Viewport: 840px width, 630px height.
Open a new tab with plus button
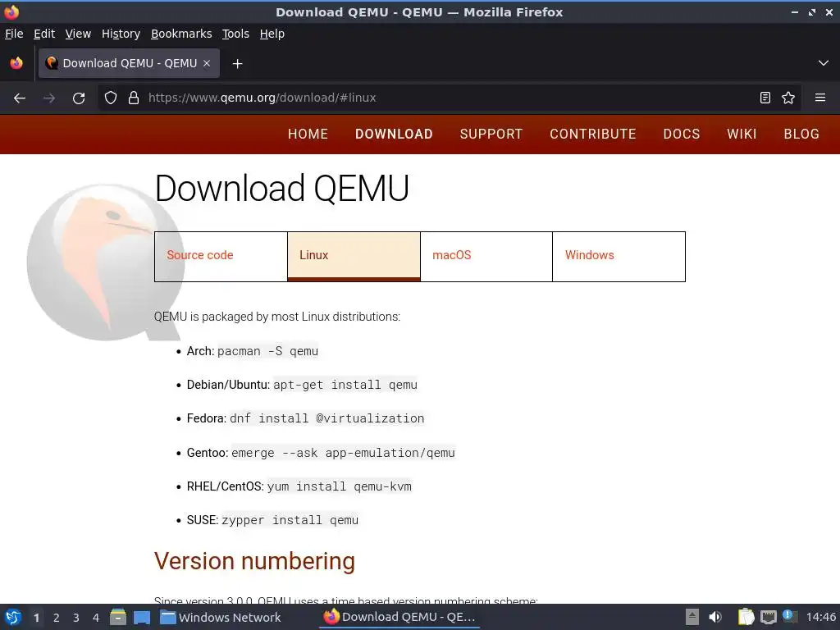click(237, 64)
